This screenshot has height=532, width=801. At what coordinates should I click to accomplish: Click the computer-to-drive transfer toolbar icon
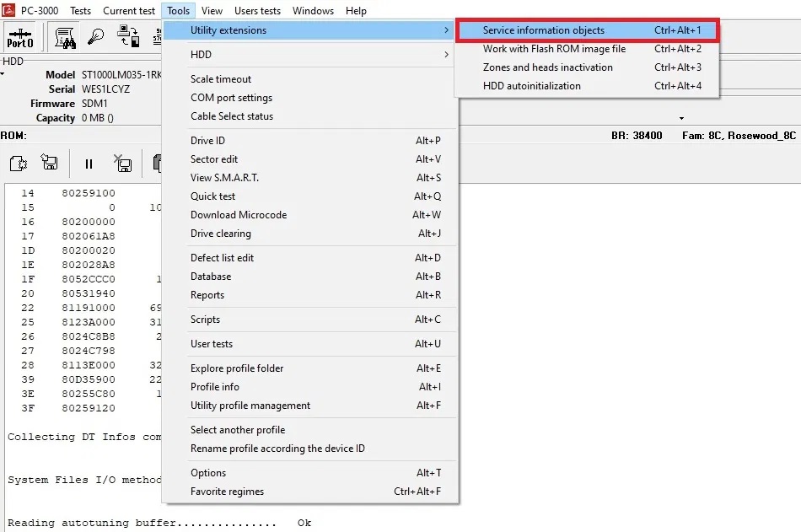pos(128,38)
